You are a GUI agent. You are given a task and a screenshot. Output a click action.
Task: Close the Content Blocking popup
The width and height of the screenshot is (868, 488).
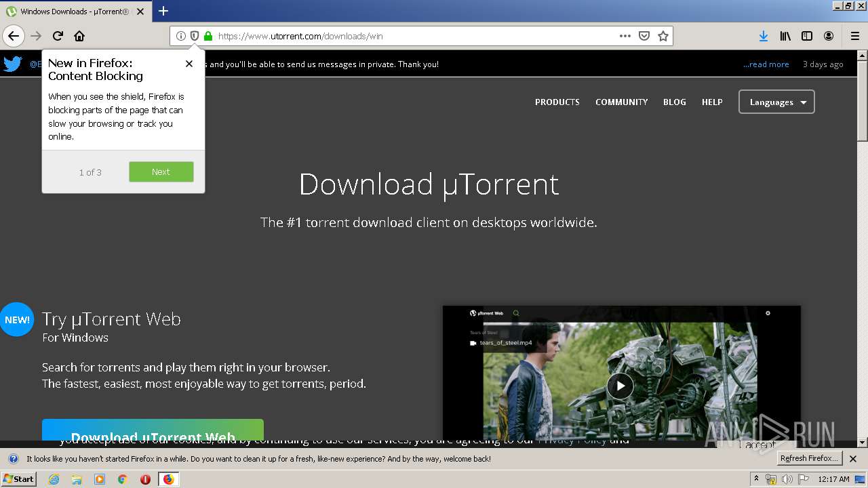point(189,64)
